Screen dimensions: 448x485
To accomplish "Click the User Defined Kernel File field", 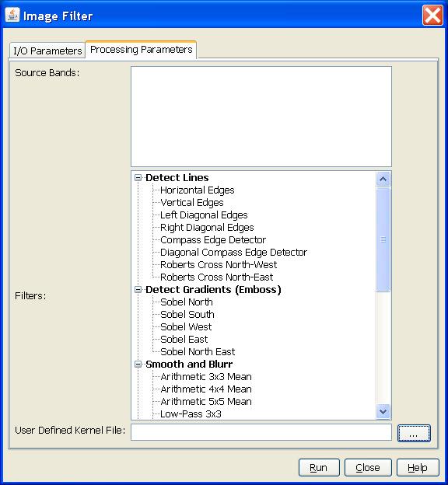I will 261,432.
